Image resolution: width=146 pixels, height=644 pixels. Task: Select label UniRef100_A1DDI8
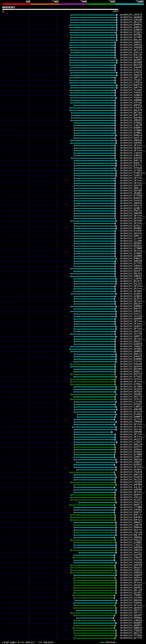(131, 326)
